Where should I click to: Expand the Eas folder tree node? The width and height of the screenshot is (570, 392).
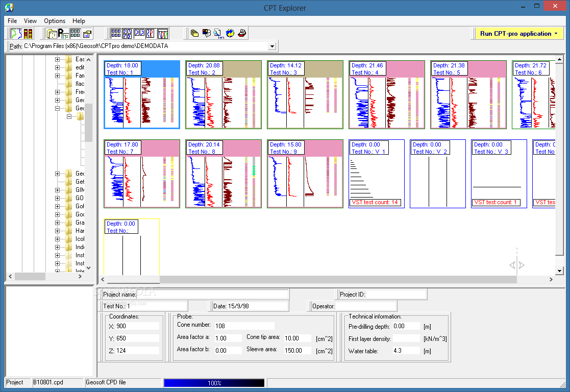(x=58, y=59)
